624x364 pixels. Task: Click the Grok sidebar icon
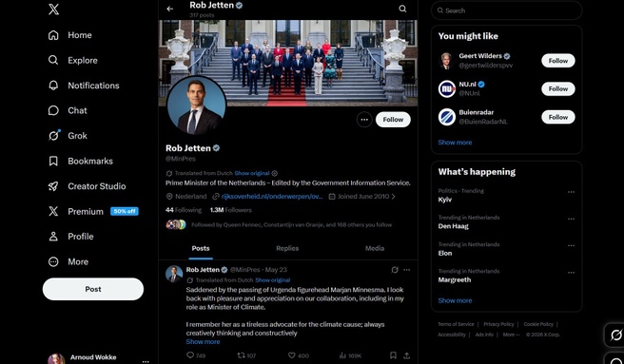[53, 135]
